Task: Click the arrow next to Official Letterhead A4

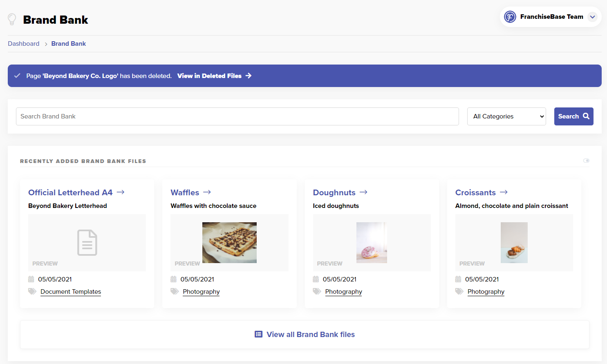Action: (x=121, y=192)
